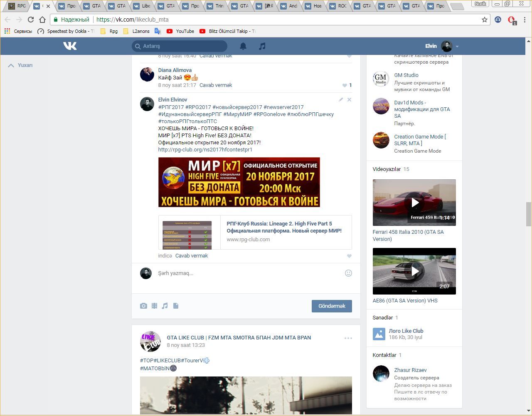Click Göndərmək send button
532x416 pixels.
coord(332,306)
